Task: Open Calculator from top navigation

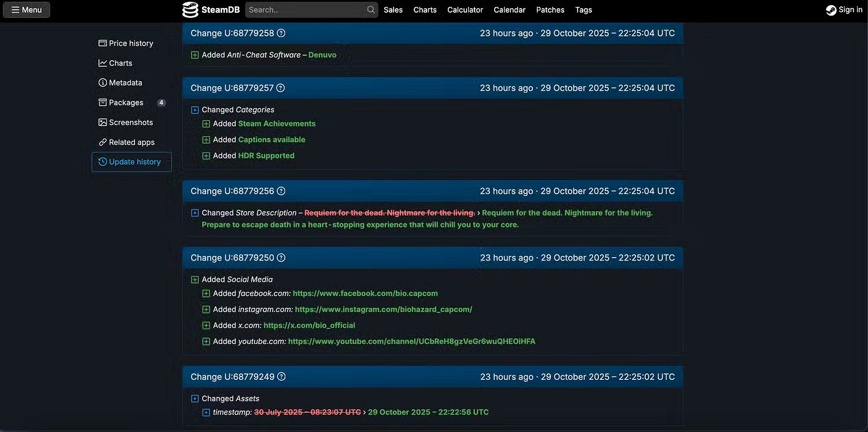Action: tap(465, 10)
